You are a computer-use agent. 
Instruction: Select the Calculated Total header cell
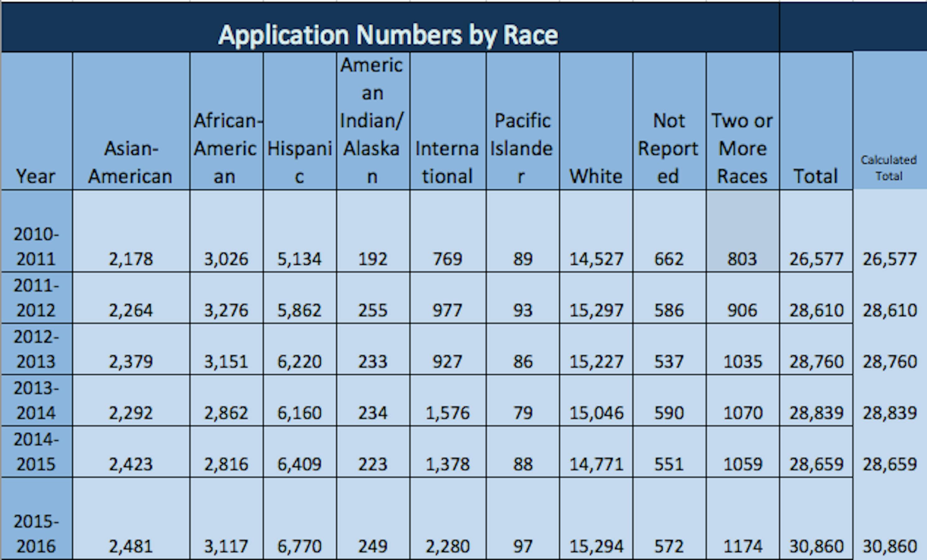pyautogui.click(x=889, y=168)
